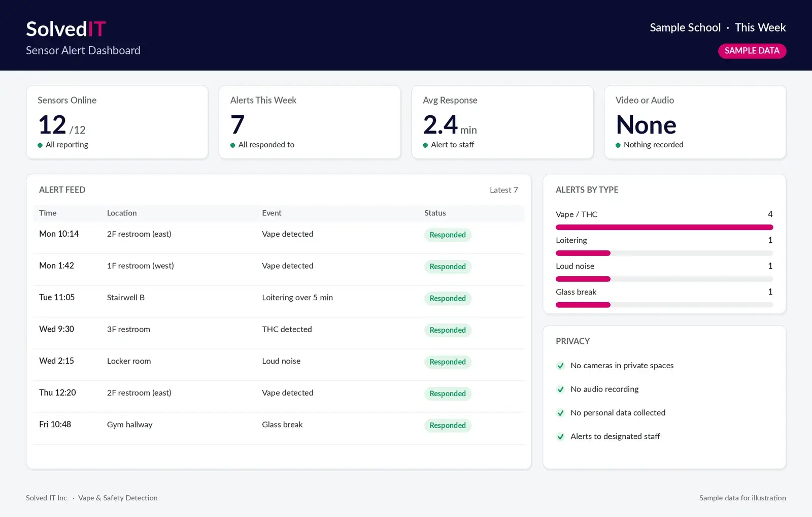
Task: Click the SolvedIT logo
Action: pyautogui.click(x=66, y=29)
